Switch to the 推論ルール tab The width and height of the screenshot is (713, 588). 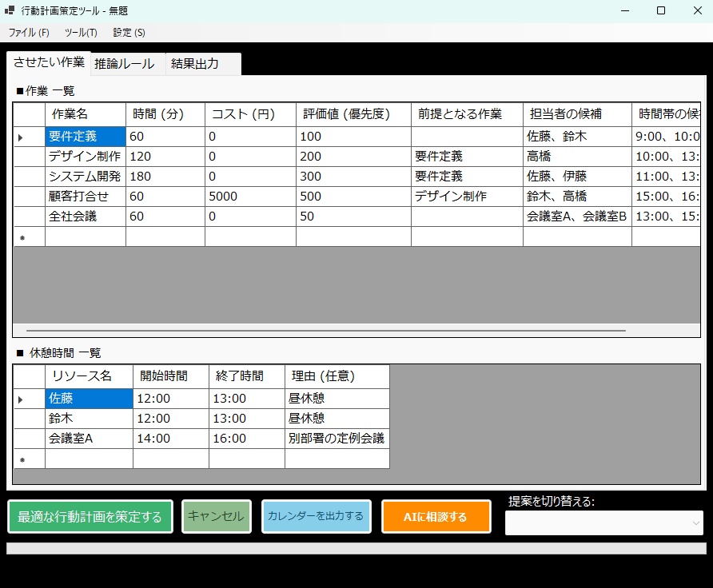pos(125,63)
